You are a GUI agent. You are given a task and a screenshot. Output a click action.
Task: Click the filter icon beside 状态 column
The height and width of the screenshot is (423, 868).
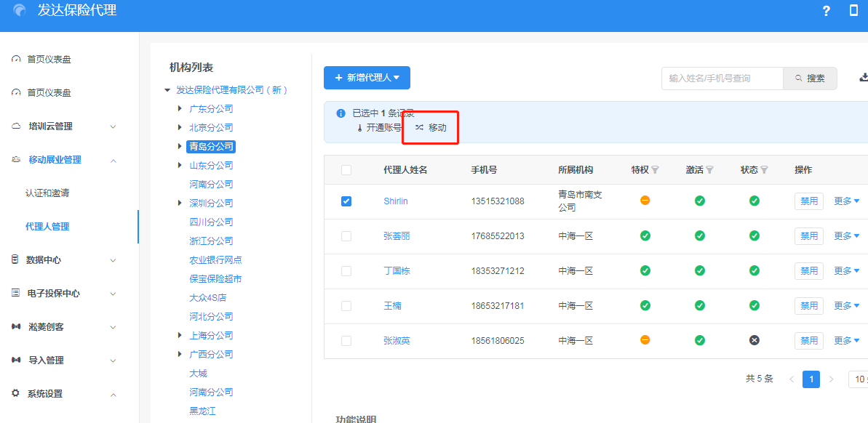764,170
